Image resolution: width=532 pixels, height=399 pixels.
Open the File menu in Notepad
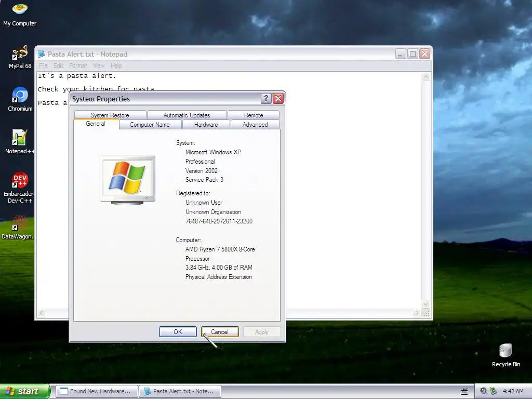point(43,65)
